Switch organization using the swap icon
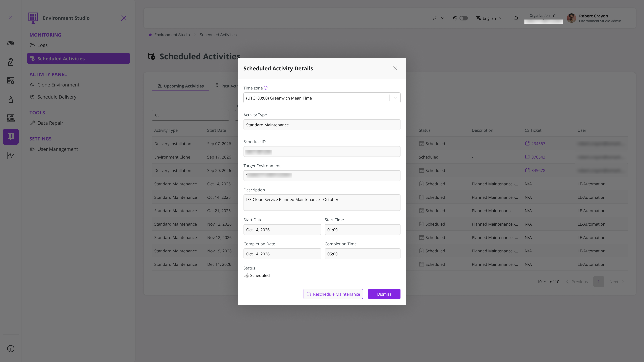644x362 pixels. 554,15
